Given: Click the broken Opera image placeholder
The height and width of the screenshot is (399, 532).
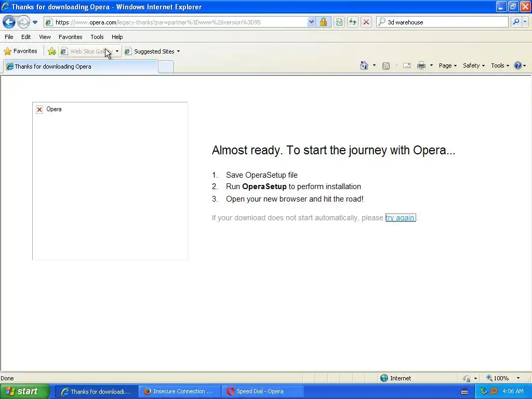Looking at the screenshot, I should point(110,181).
